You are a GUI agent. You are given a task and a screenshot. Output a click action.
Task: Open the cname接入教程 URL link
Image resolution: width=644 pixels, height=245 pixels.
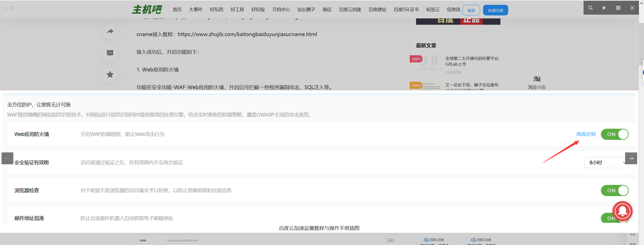click(x=247, y=34)
